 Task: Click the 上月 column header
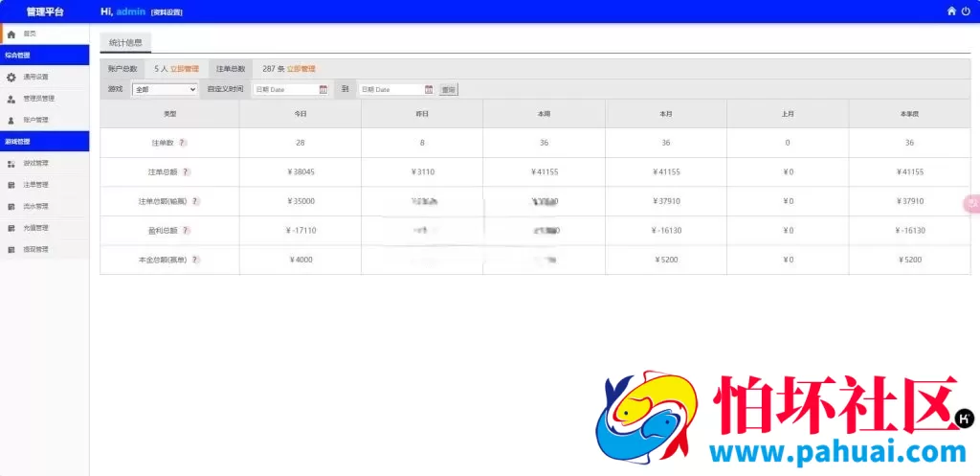click(788, 114)
